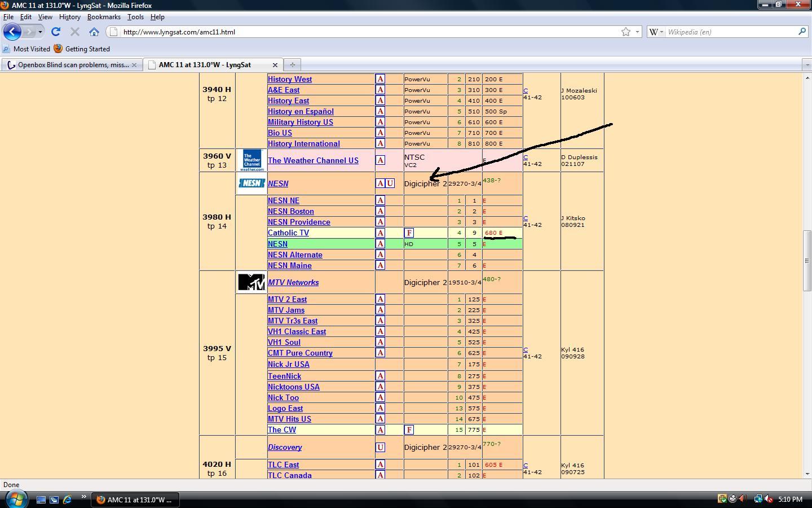Screen dimensions: 812x508
Task: Click the vertical page scrollbar thumb
Action: point(807,261)
